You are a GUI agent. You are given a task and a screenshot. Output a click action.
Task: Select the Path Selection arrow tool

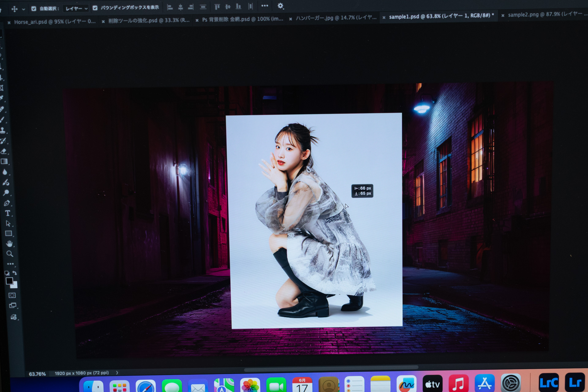[x=8, y=223]
